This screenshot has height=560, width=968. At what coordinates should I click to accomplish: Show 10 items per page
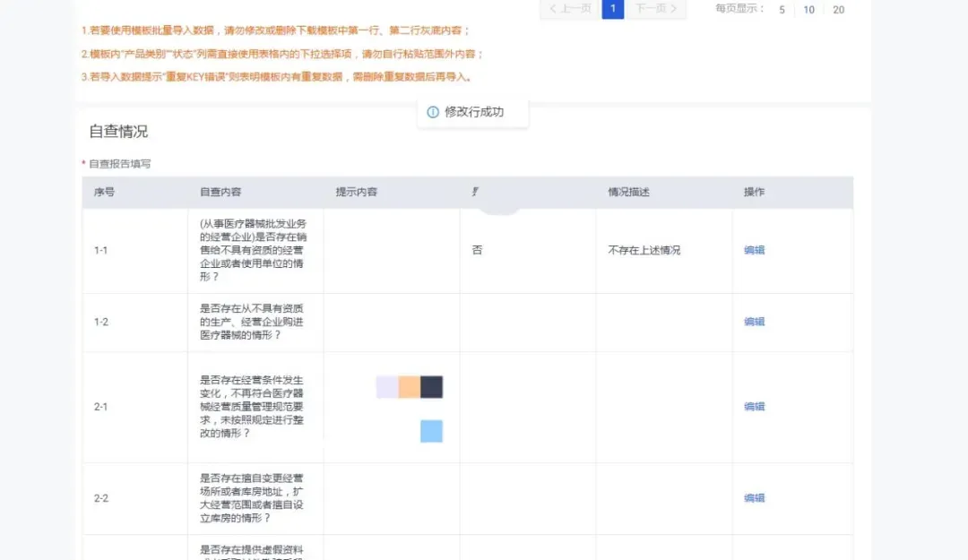(808, 10)
